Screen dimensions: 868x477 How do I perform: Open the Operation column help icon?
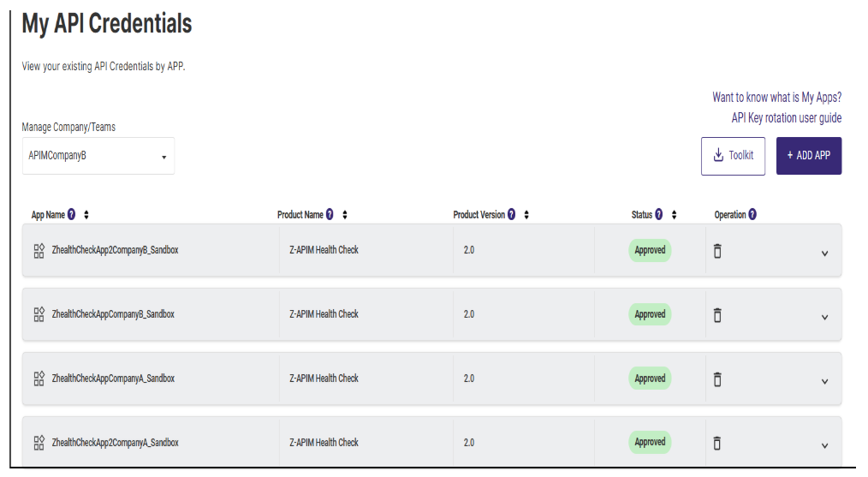pyautogui.click(x=752, y=214)
